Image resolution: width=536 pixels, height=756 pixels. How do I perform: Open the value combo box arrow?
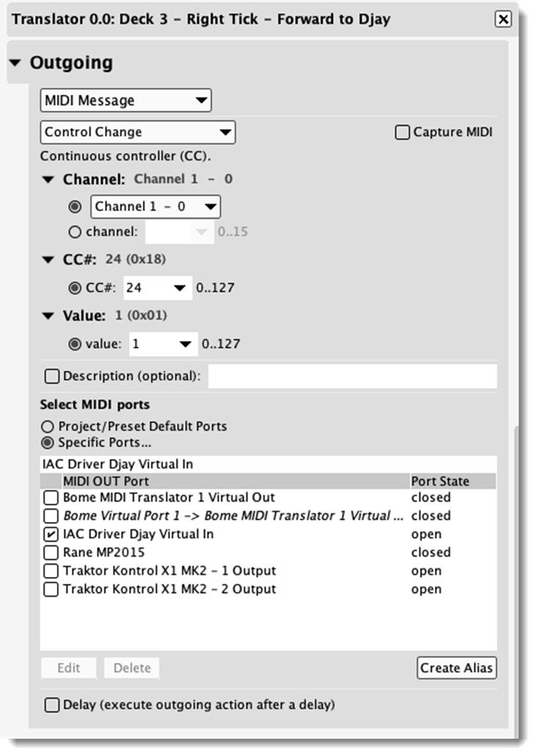[186, 344]
